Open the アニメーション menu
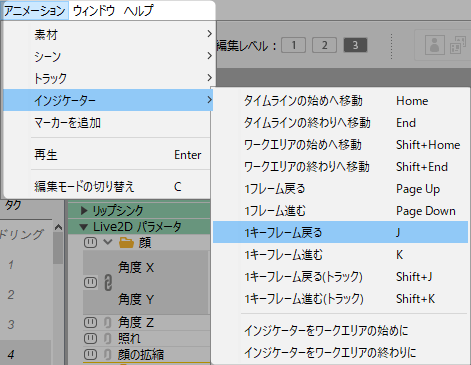Viewport: 471px width, 365px height. pyautogui.click(x=35, y=11)
